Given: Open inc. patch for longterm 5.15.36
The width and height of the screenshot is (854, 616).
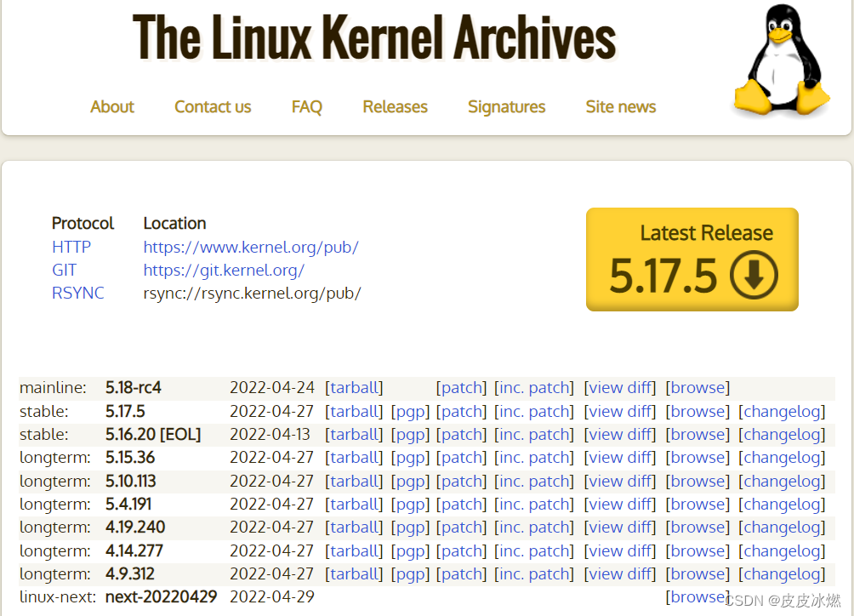Looking at the screenshot, I should pos(534,458).
